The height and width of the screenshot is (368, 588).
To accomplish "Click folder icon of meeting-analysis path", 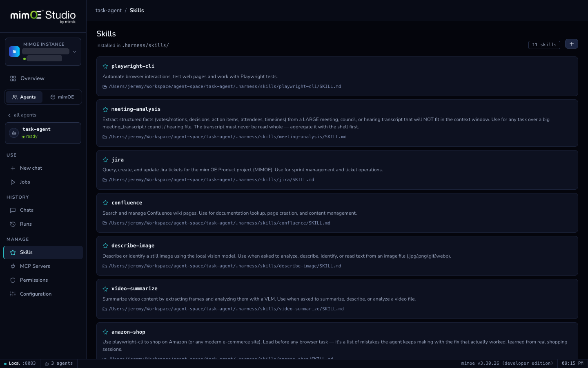I will [105, 137].
